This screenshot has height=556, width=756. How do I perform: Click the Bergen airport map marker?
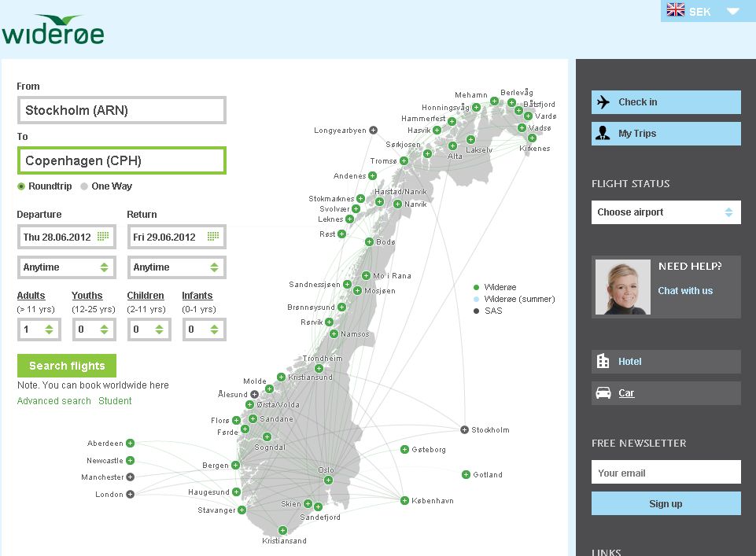235,466
